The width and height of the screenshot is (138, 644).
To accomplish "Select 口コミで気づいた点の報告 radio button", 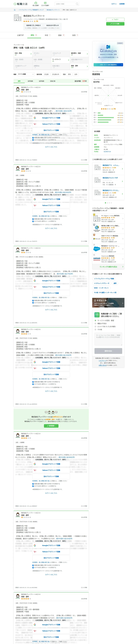I will (x=95, y=326).
